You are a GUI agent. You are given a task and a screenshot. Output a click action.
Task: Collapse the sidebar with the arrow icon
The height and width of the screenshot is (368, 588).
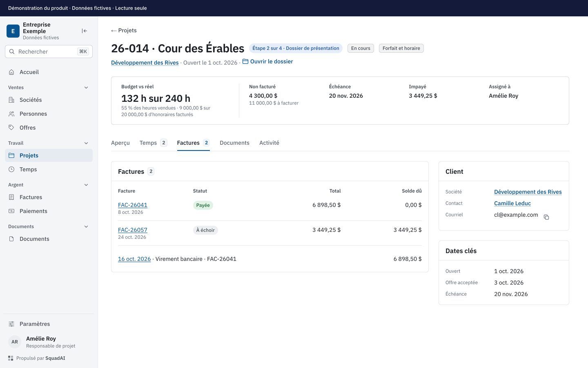tap(85, 31)
